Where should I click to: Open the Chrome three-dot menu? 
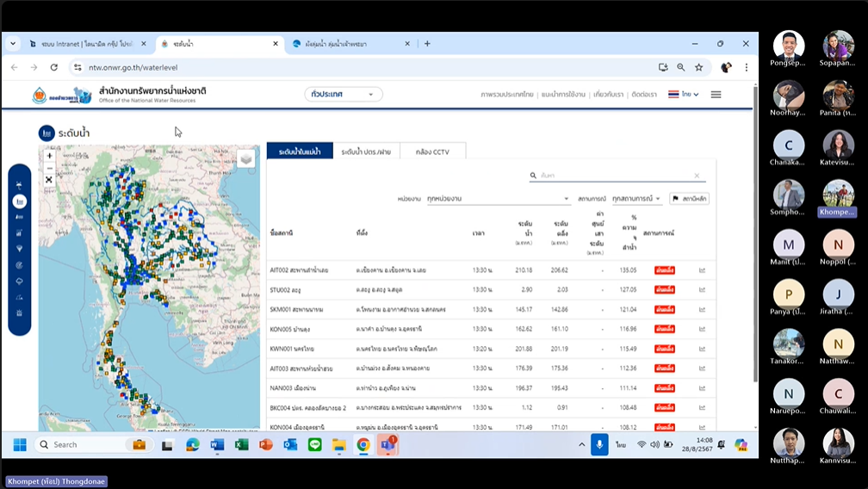747,67
